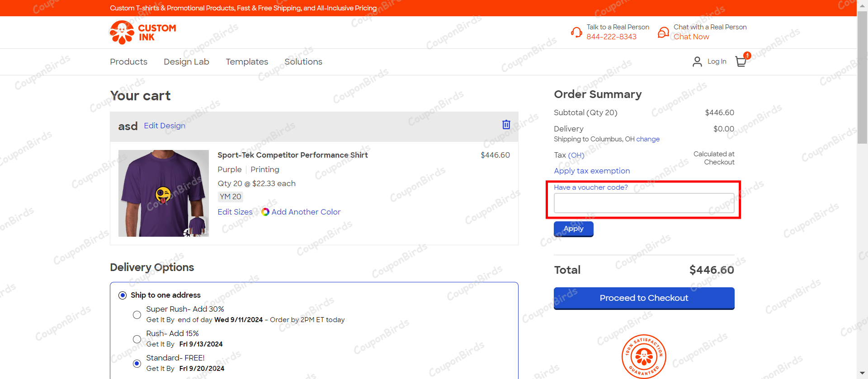Screen dimensions: 868x379
Task: Click the chat headset icon
Action: point(663,32)
